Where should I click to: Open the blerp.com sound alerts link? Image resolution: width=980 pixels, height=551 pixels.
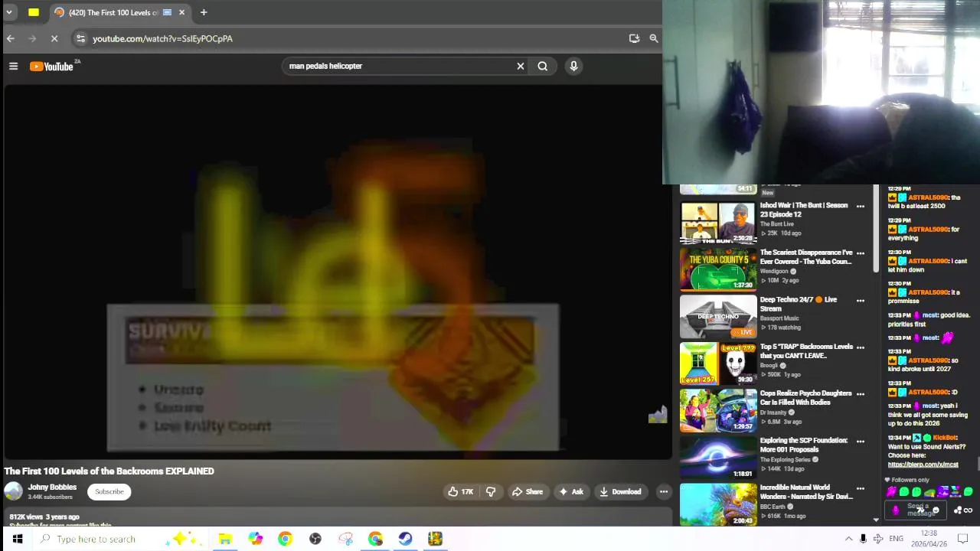(x=923, y=465)
